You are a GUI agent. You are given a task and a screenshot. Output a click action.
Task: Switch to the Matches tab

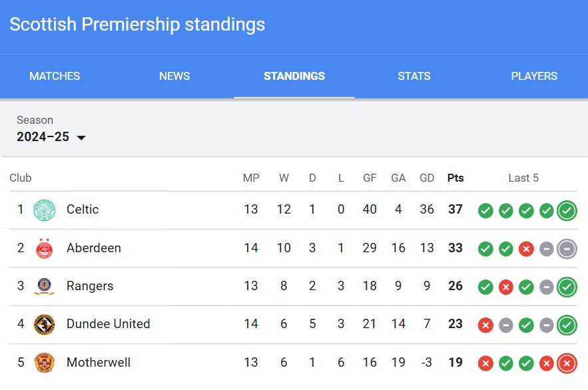coord(55,76)
